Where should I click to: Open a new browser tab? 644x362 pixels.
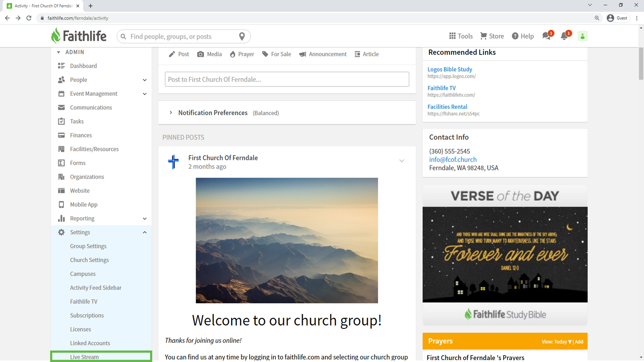pos(91,6)
